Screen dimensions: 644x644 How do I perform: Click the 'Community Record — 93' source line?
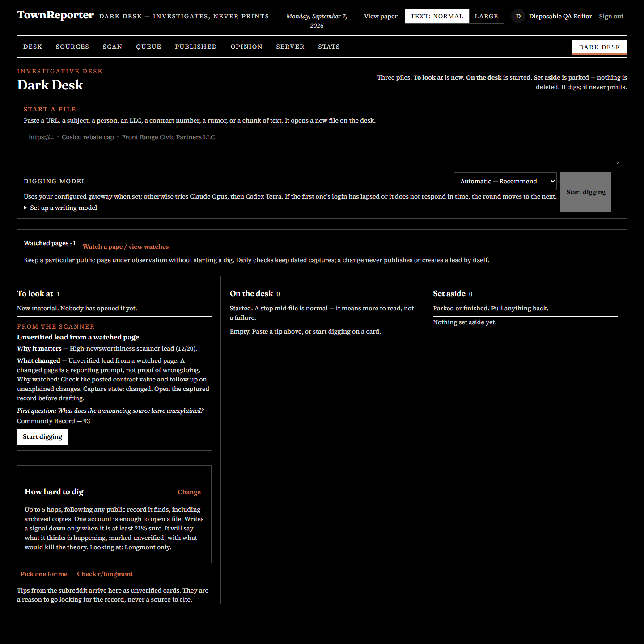point(54,421)
